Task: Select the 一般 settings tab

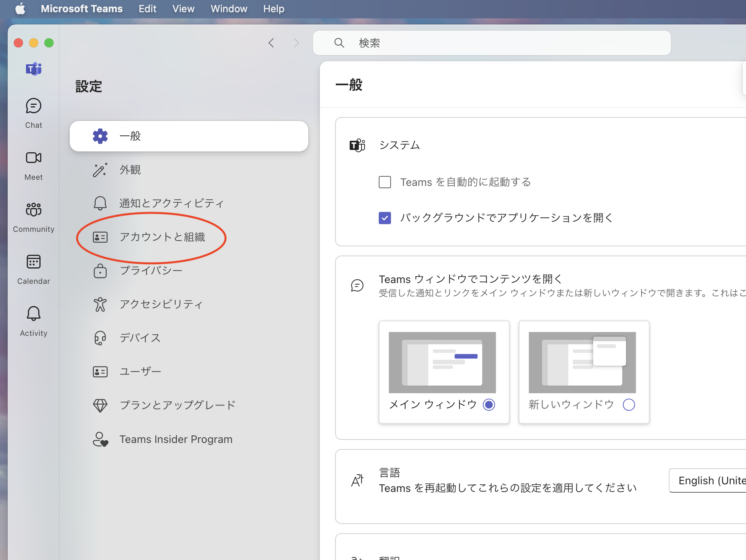Action: pos(189,136)
